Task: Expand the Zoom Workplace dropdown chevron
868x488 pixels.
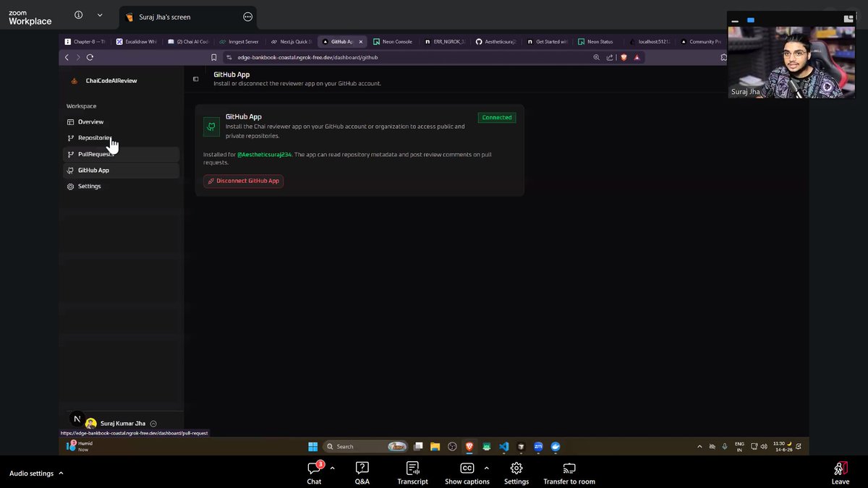Action: 100,15
